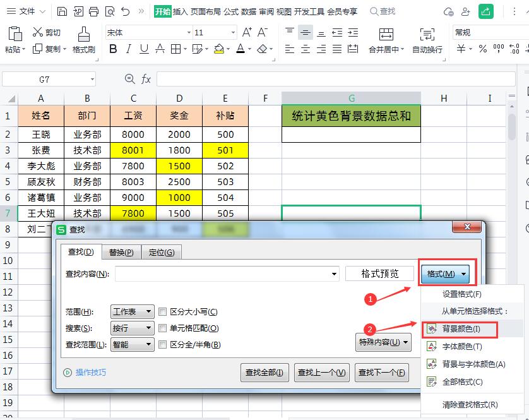This screenshot has width=529, height=420.
Task: Open Print Preview from quick toolbar
Action: [110, 11]
